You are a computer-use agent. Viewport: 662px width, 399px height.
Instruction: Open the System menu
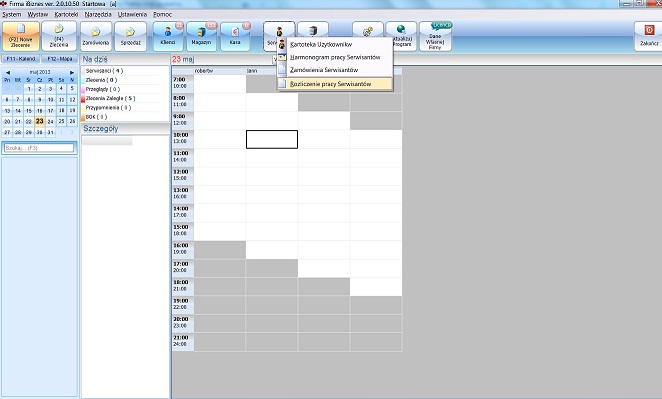[11, 14]
